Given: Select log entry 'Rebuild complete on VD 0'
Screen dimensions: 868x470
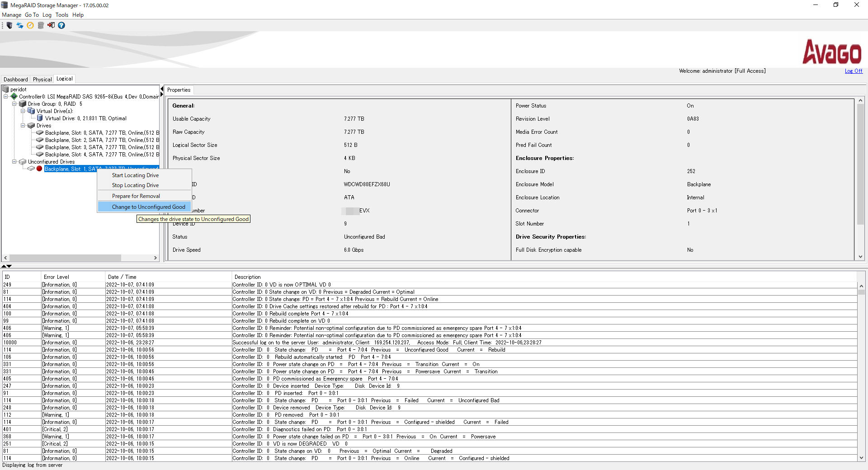Looking at the screenshot, I should tap(429, 321).
